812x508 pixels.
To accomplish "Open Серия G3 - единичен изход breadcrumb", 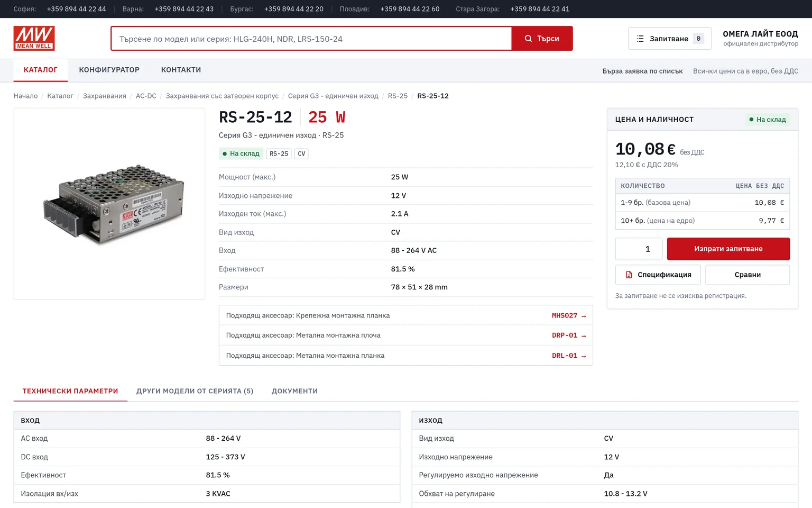I will (333, 96).
